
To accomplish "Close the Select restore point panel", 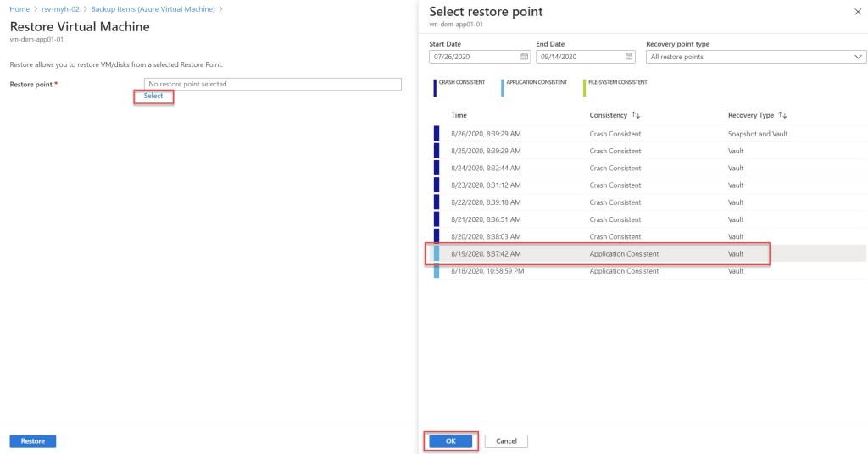I will pyautogui.click(x=854, y=12).
